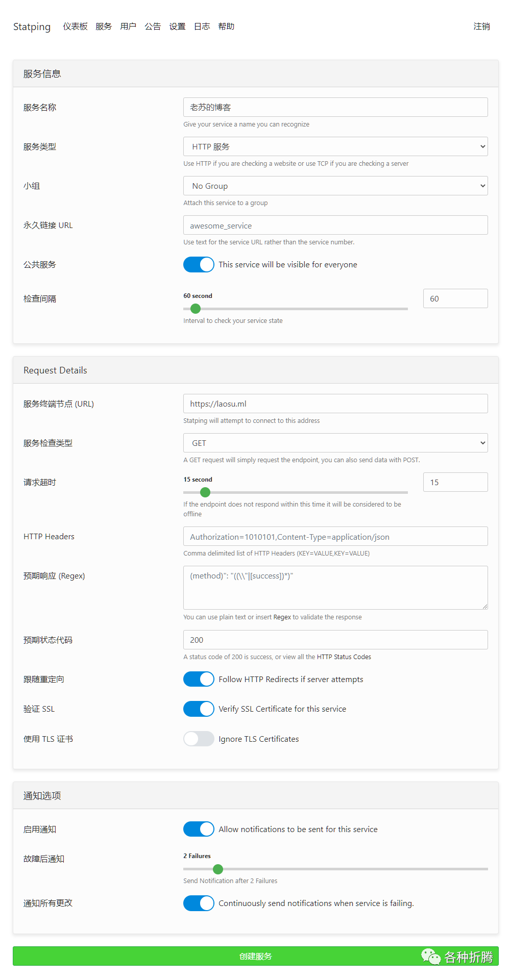Click the 注销 logout link

point(481,27)
